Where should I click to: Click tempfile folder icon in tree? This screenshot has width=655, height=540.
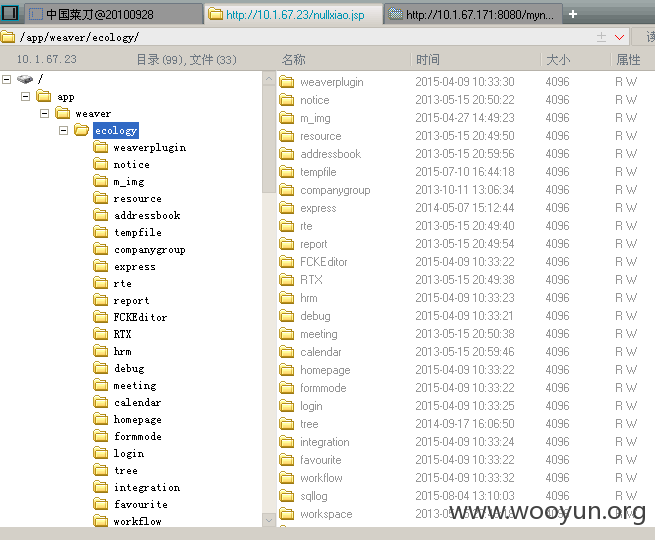[x=100, y=232]
